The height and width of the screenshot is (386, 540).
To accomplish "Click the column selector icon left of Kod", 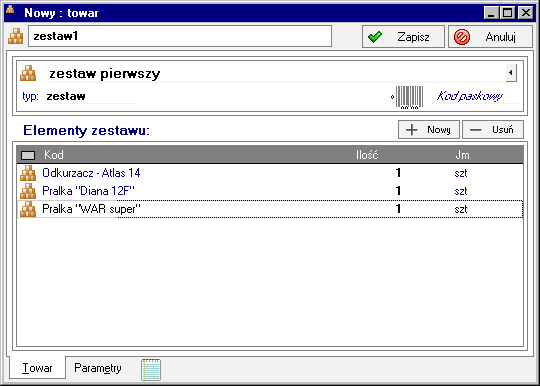I will click(x=28, y=155).
